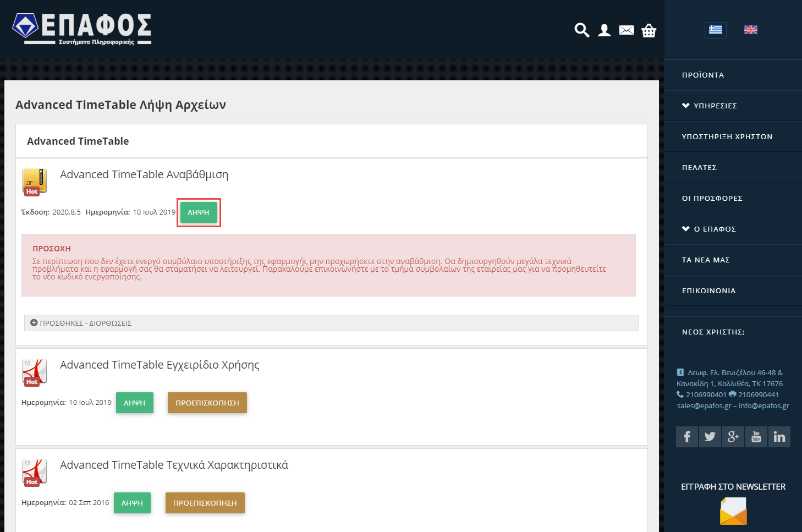The height and width of the screenshot is (532, 802).
Task: Expand the ΥΠΗΡΕΣΙΕΣ sidebar menu
Action: 715,106
